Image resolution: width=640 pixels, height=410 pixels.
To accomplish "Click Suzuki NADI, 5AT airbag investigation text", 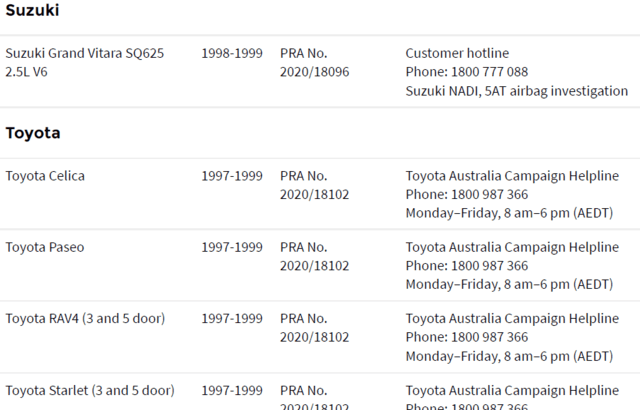I will [x=516, y=91].
